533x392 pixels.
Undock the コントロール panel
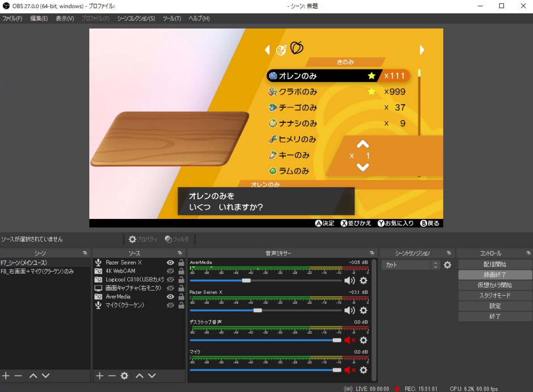[528, 253]
